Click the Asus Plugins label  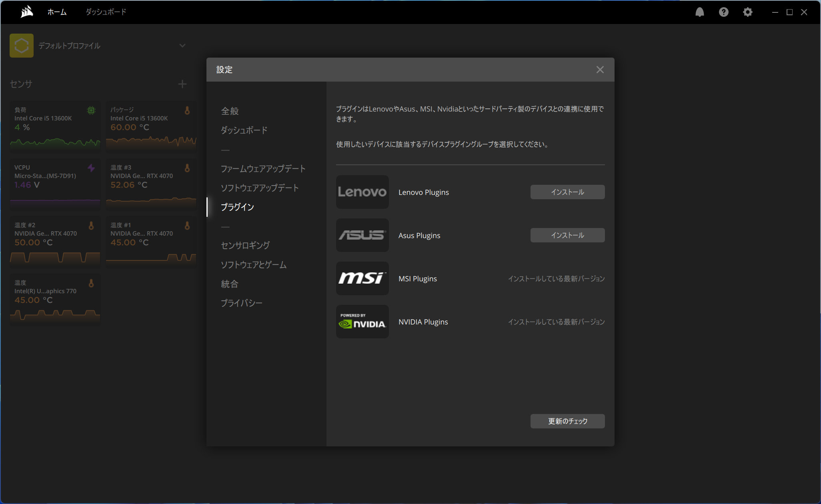(x=419, y=235)
